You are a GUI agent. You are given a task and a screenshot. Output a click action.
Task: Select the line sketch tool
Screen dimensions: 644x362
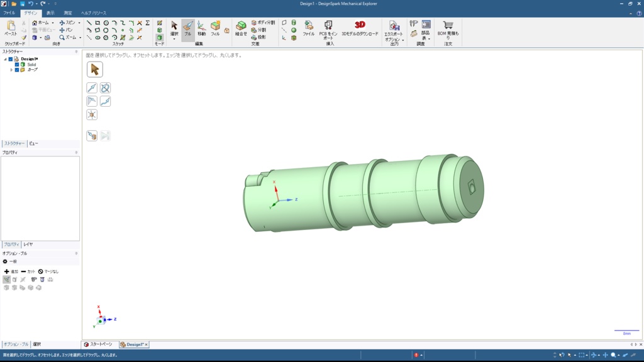[89, 23]
